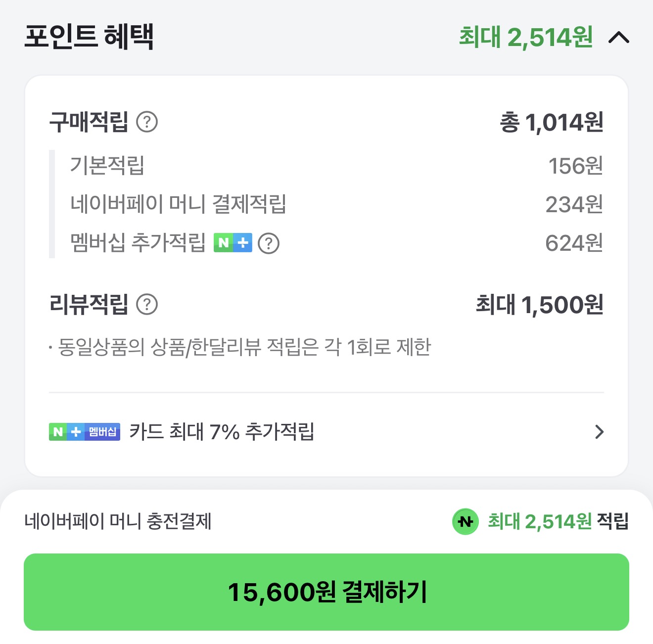
Task: Click the N+ 멤버십 badge near card rewards
Action: (x=84, y=432)
